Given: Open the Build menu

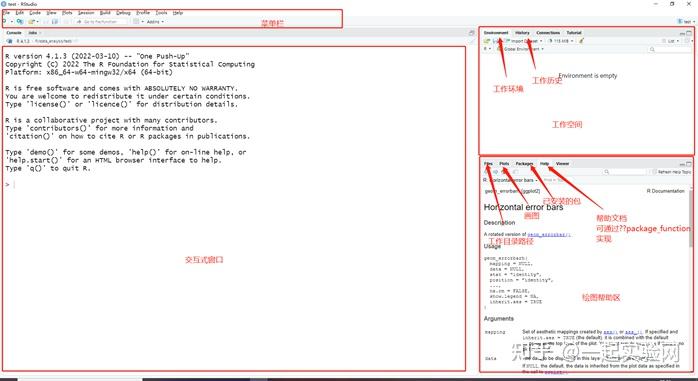Looking at the screenshot, I should (105, 13).
